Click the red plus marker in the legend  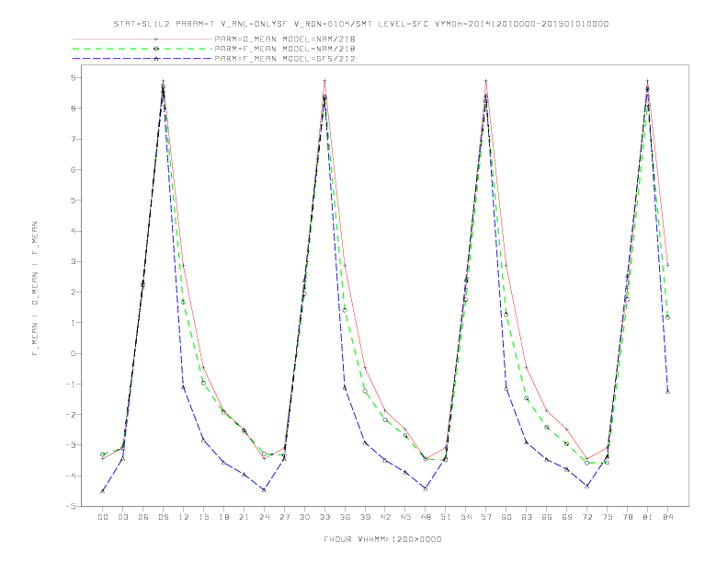[156, 39]
